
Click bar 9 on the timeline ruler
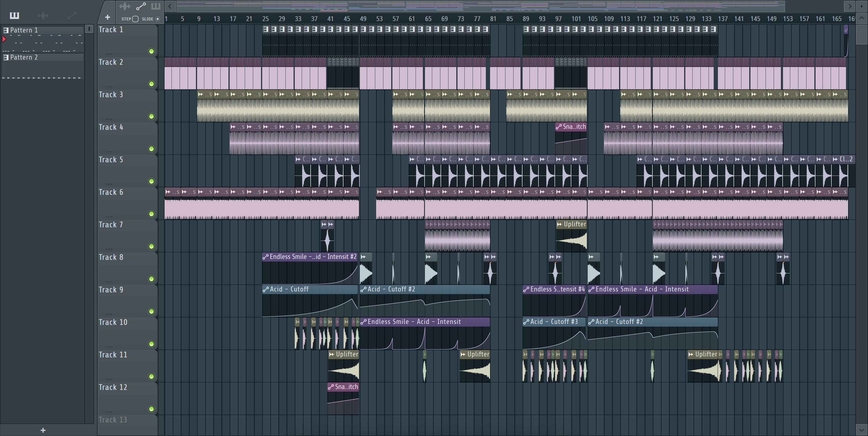(x=199, y=19)
